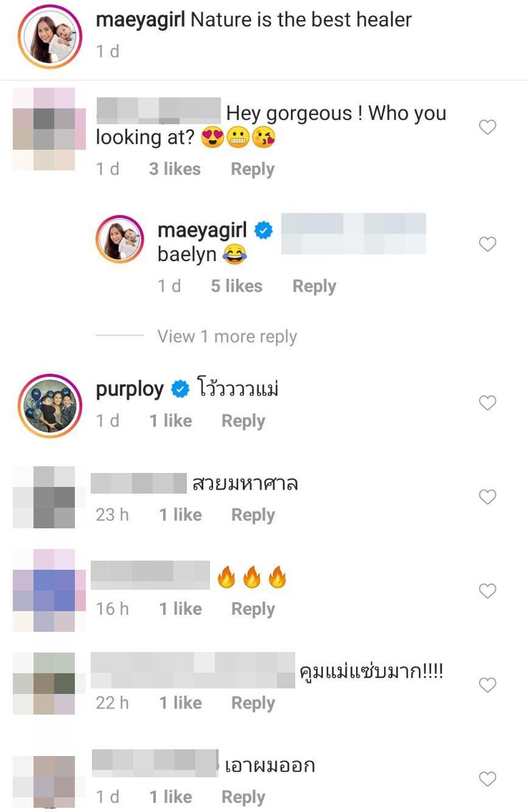This screenshot has width=529, height=812.
Task: Like the สวยมหาศาล comment heart
Action: click(x=488, y=497)
